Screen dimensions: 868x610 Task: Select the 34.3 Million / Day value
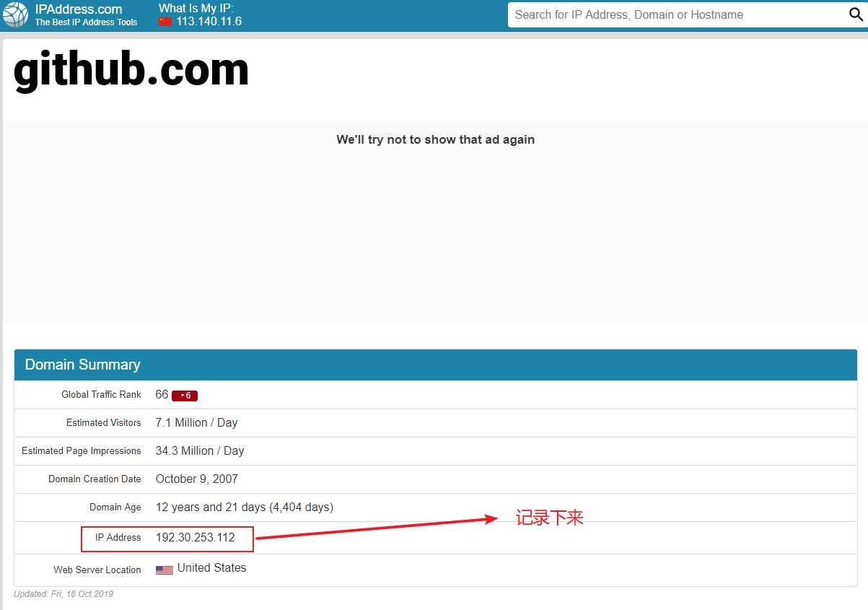[x=200, y=451]
